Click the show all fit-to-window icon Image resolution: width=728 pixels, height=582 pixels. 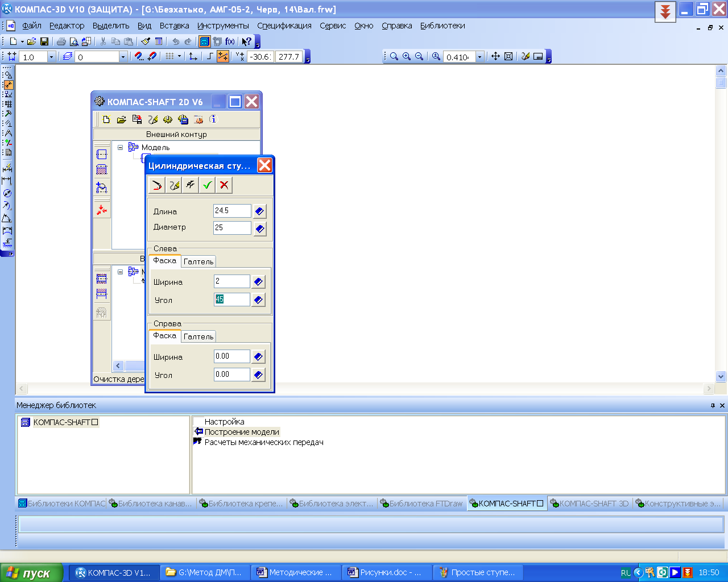[508, 57]
